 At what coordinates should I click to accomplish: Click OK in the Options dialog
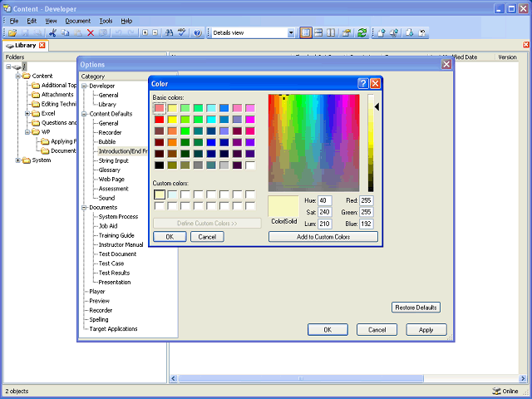(328, 330)
